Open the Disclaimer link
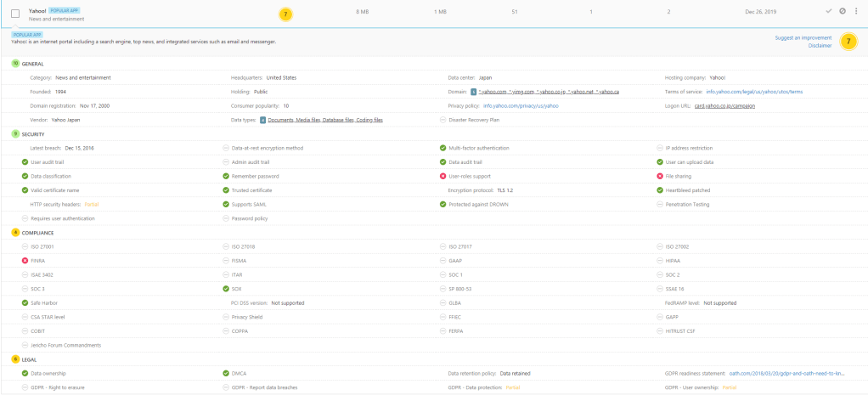The image size is (868, 401). click(x=820, y=47)
